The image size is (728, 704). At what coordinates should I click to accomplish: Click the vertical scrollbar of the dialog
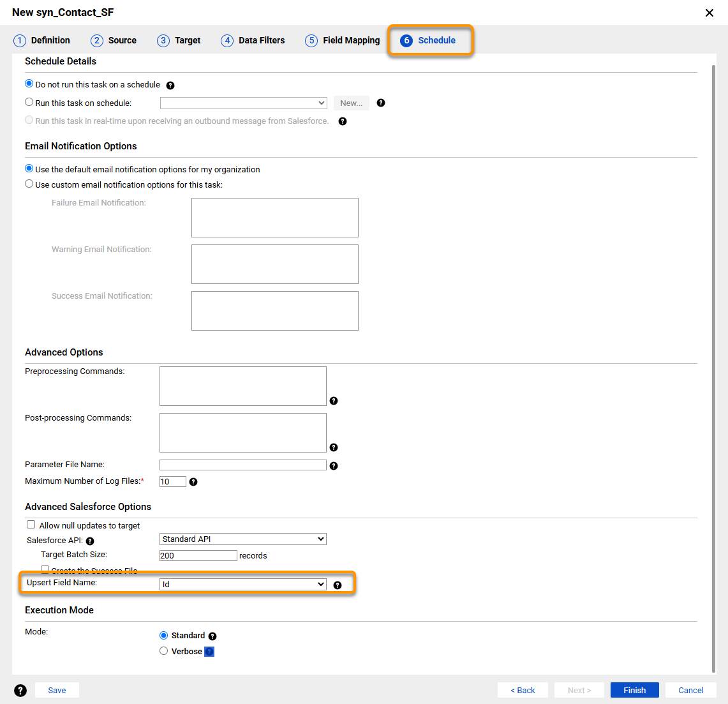713,369
